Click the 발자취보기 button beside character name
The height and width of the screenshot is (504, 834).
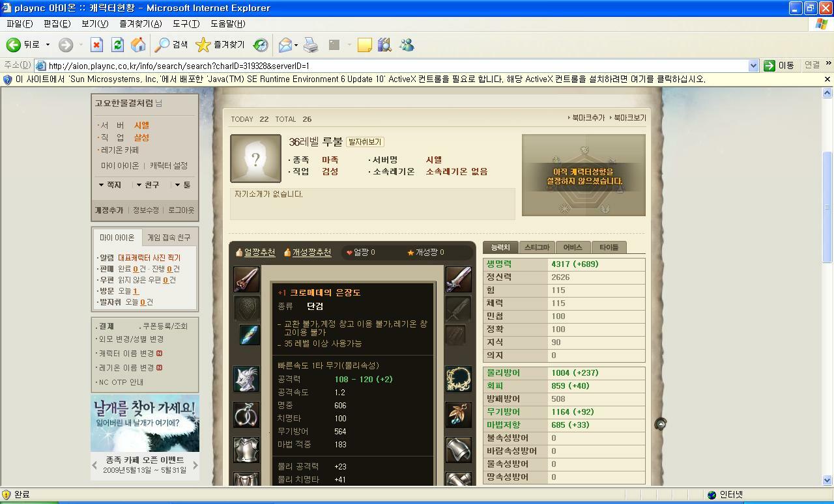click(365, 142)
